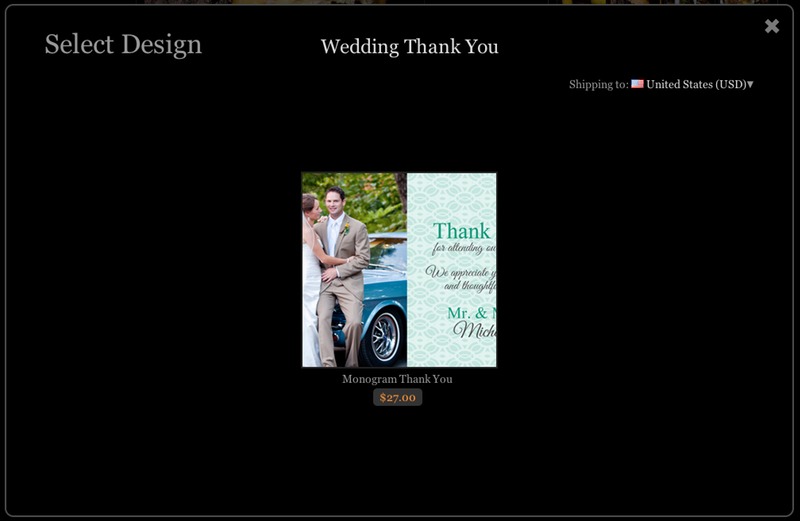The height and width of the screenshot is (521, 800).
Task: Click the cursive 'We appreciate' line on card
Action: (460, 272)
